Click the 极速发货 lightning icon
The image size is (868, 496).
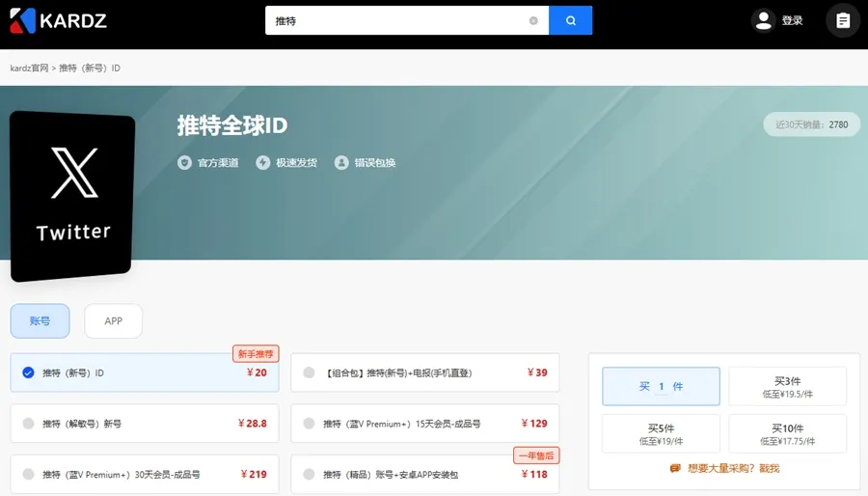pos(262,163)
